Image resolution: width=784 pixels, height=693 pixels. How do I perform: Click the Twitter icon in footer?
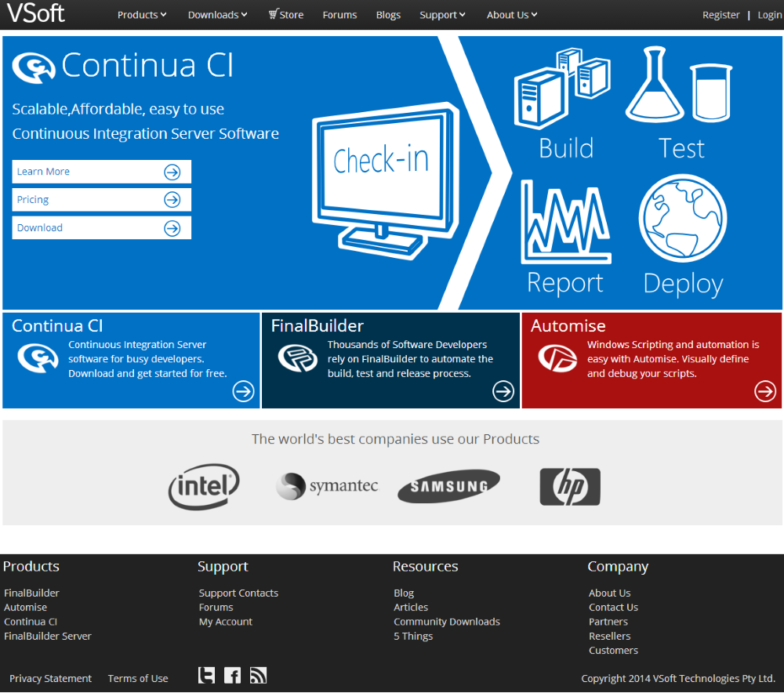[x=206, y=675]
